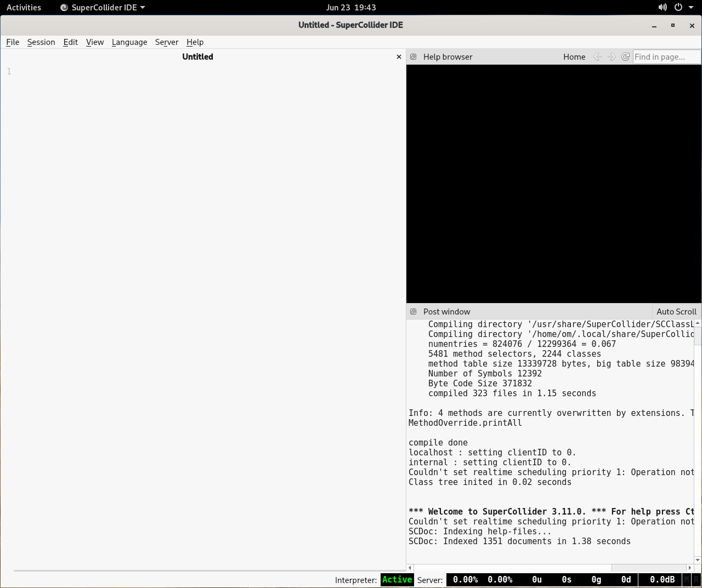Click the forward arrow in Help browser

coord(612,56)
